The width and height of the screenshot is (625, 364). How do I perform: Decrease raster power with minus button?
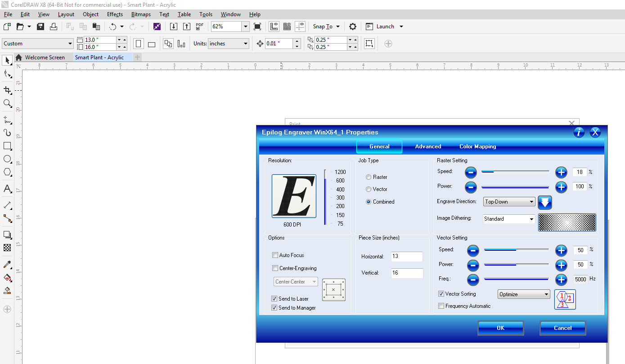pyautogui.click(x=471, y=186)
